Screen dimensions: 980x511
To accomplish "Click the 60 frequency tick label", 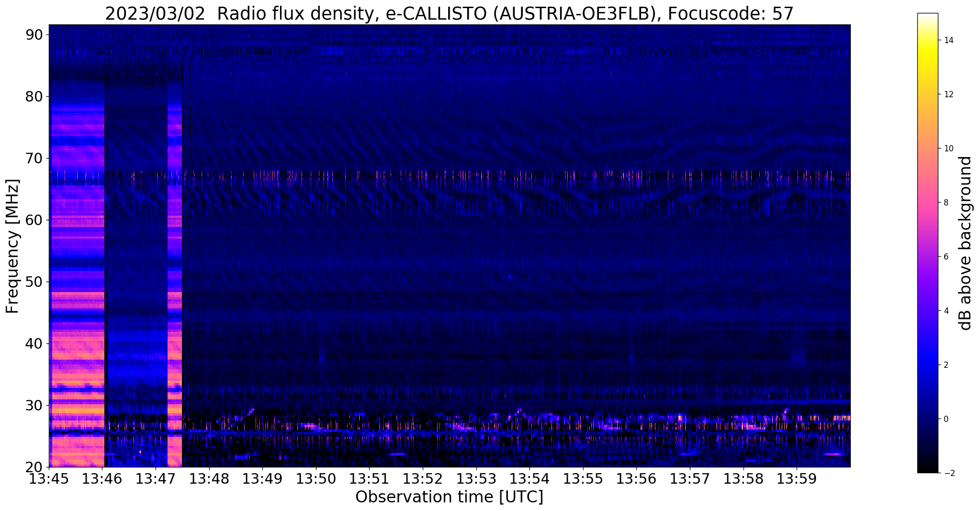I will coord(34,220).
